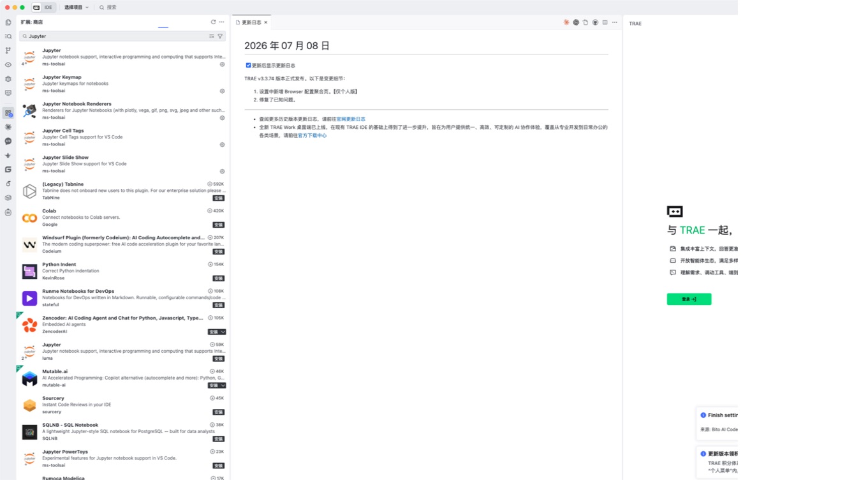Open the Jupyter Notebook Renderers entry
868x490 pixels.
[123, 110]
